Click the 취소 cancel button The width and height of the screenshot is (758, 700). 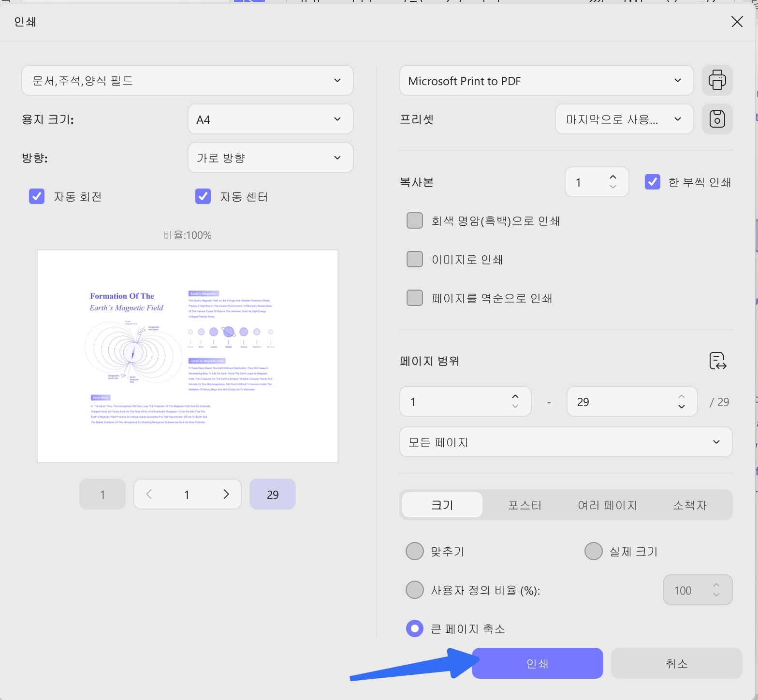(677, 663)
